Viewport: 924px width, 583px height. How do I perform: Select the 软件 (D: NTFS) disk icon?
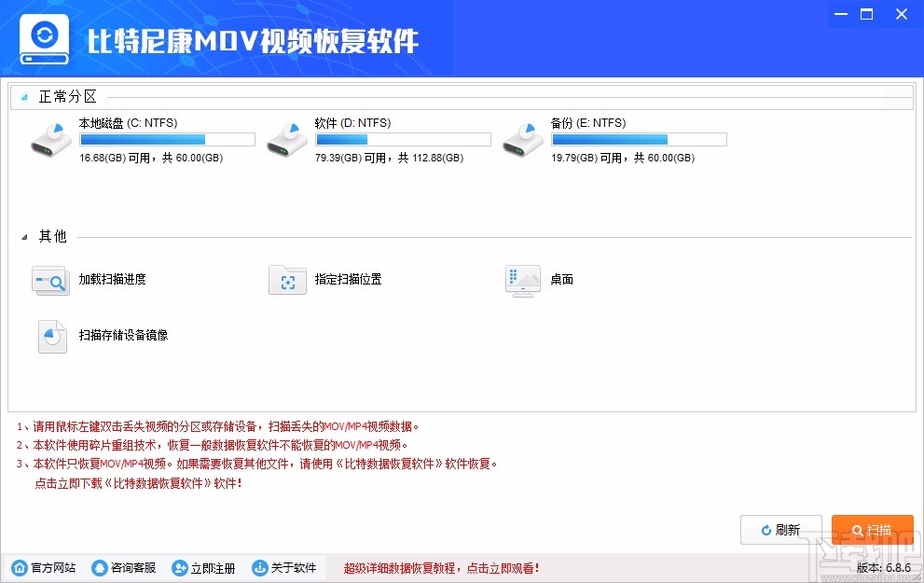coord(287,138)
